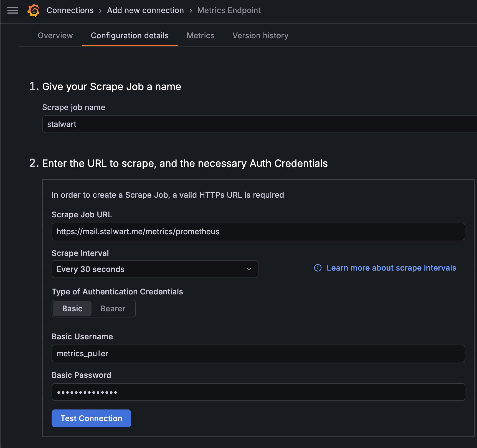Navigate to Connections breadcrumb
The height and width of the screenshot is (448, 477).
[70, 11]
